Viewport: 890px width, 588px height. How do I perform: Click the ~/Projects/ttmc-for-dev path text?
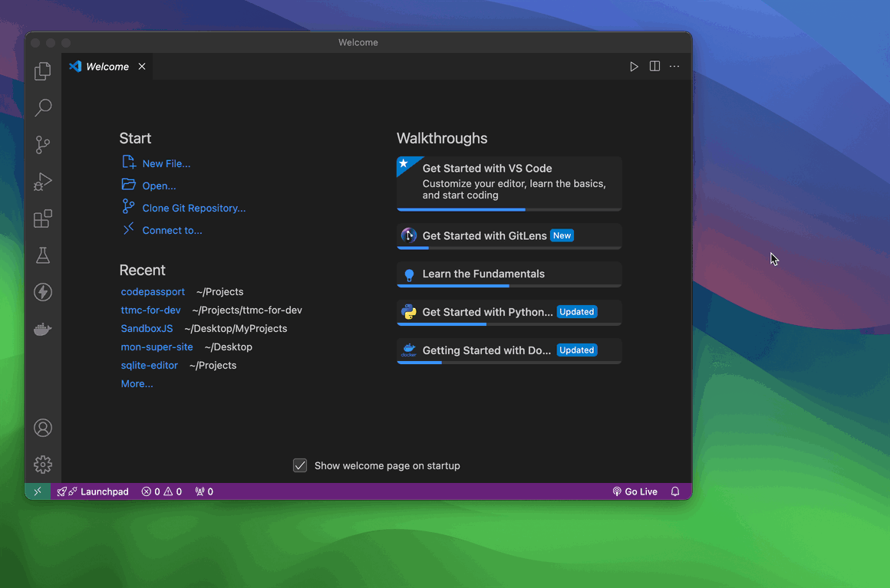(x=247, y=310)
